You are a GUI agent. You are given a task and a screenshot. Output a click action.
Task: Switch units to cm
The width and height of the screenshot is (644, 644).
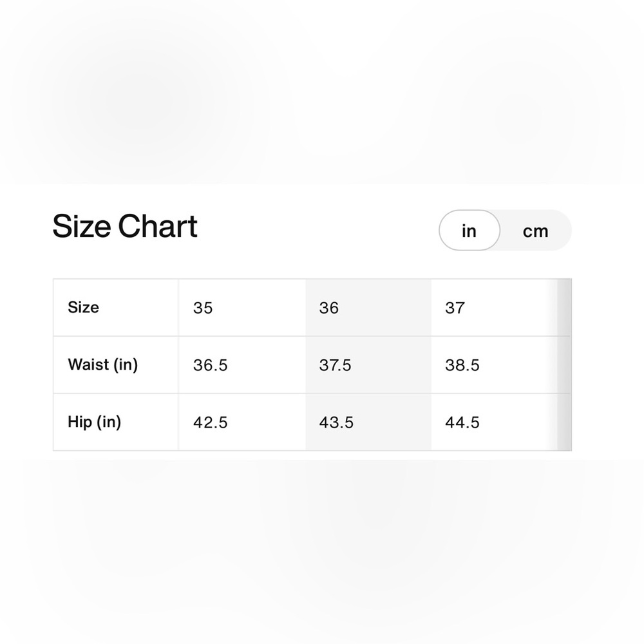coord(535,231)
